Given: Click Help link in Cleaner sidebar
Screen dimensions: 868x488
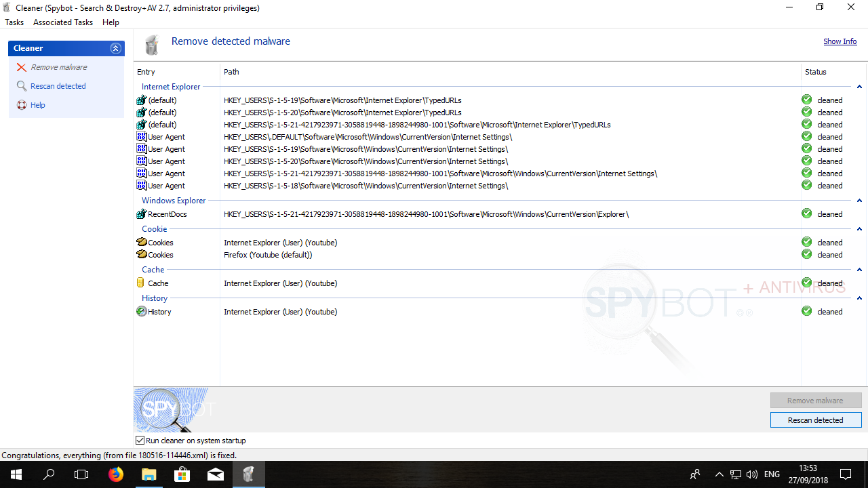Looking at the screenshot, I should (x=38, y=105).
